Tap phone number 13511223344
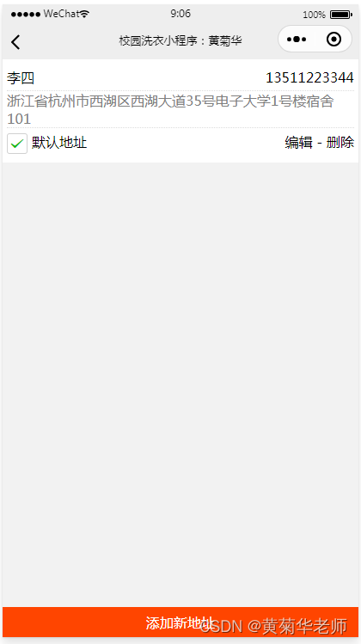Image resolution: width=361 pixels, height=644 pixels. pos(309,77)
